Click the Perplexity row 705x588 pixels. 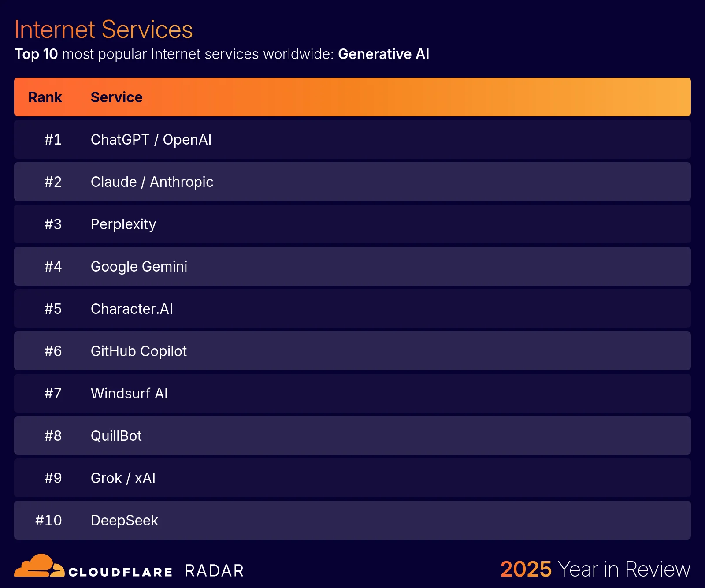click(123, 224)
